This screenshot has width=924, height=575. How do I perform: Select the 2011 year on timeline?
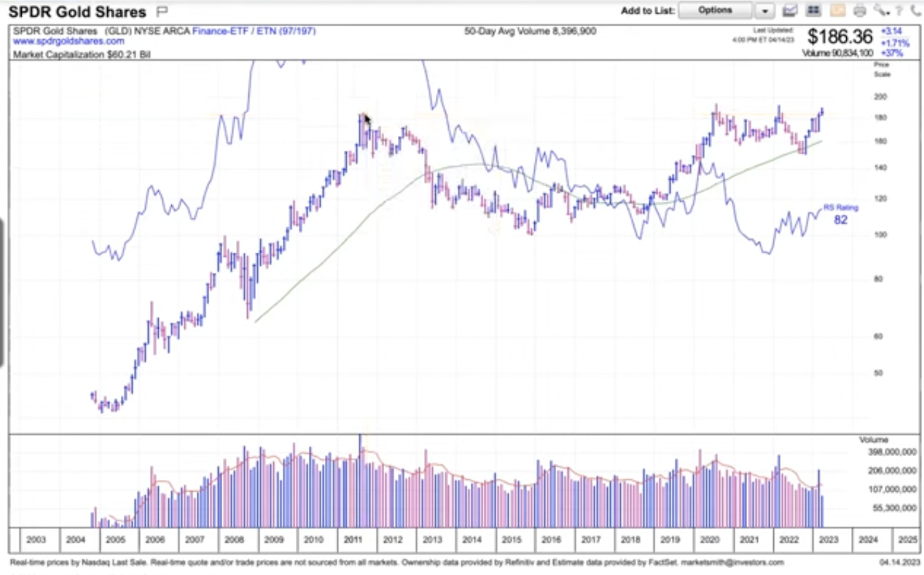coord(353,540)
